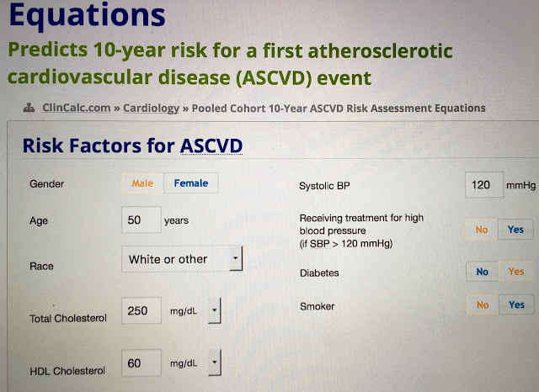This screenshot has width=539, height=392.
Task: Open the Cardiology breadcrumb link
Action: pos(152,109)
